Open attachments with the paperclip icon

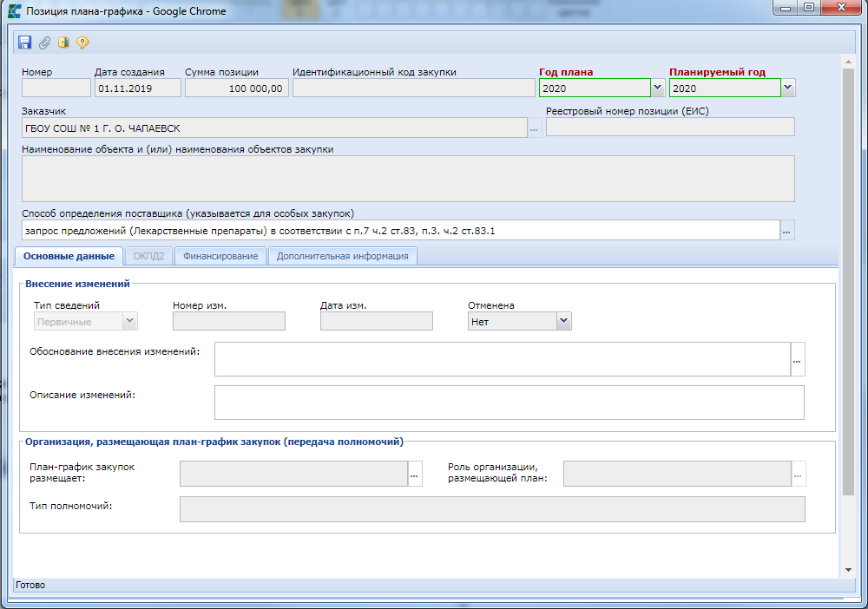[44, 43]
